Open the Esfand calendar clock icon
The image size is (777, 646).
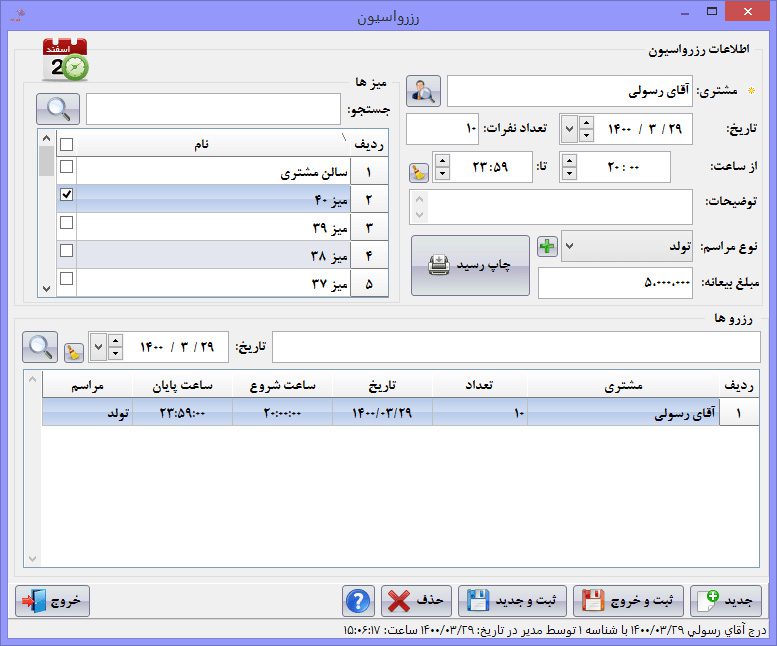65,60
